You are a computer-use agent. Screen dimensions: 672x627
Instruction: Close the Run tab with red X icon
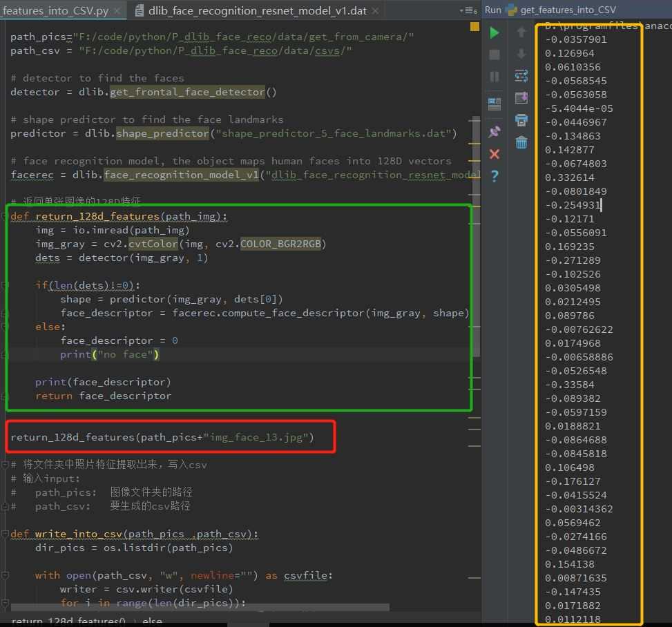tap(494, 154)
